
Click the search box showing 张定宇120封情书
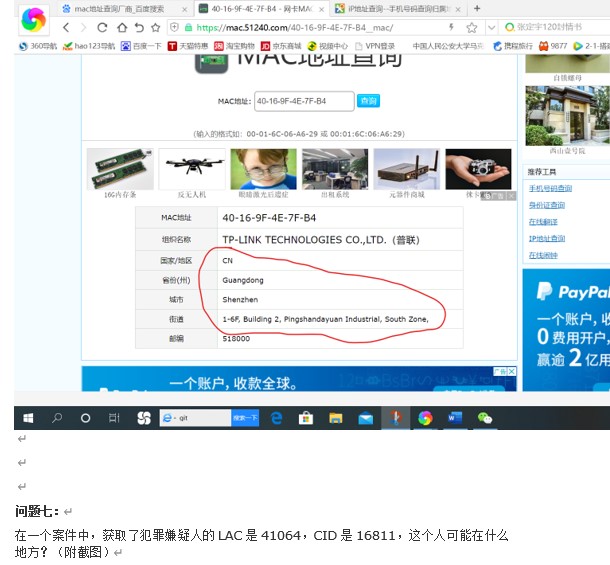554,27
